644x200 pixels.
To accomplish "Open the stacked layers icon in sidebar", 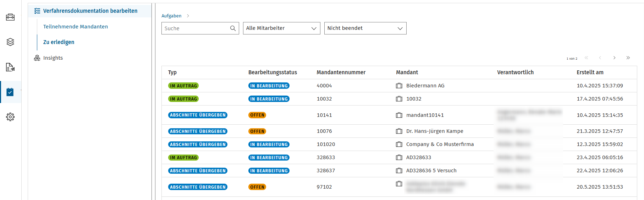I will [10, 42].
